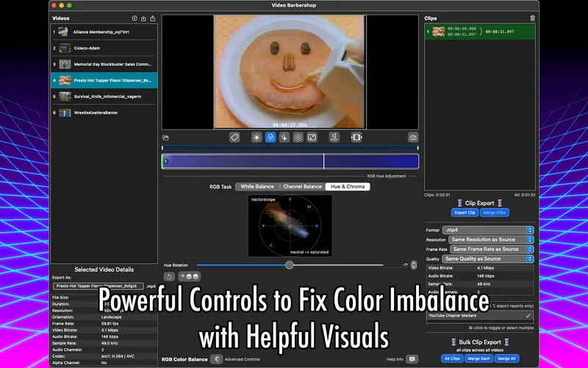Click the Export As filename input field
This screenshot has width=588, height=368.
pos(98,286)
